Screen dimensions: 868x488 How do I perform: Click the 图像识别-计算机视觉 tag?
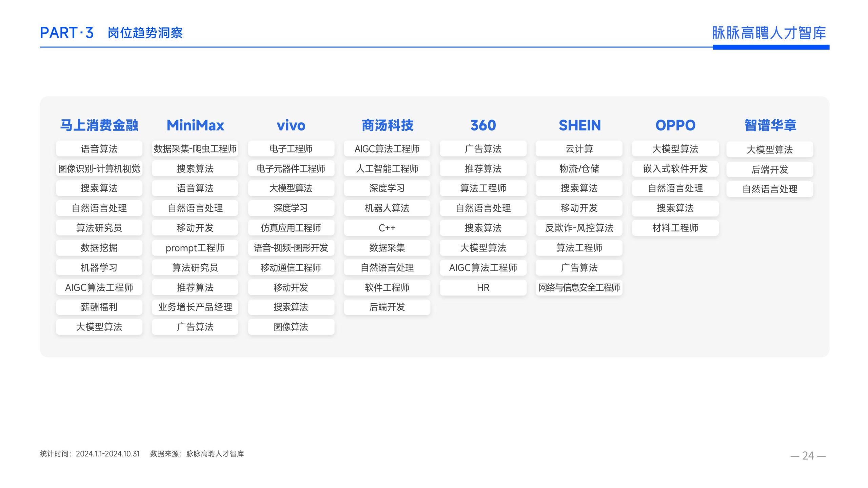99,168
